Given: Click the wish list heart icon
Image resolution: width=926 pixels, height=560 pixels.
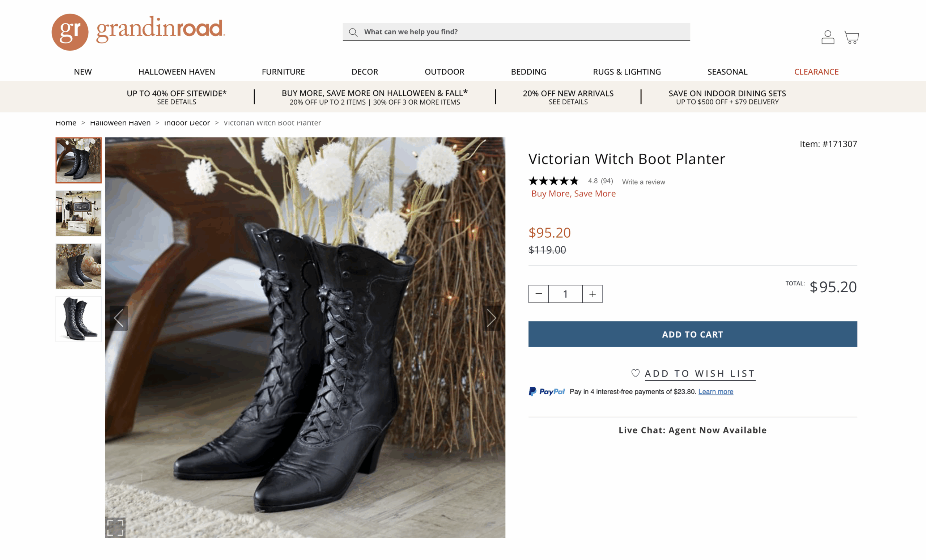Looking at the screenshot, I should click(635, 373).
